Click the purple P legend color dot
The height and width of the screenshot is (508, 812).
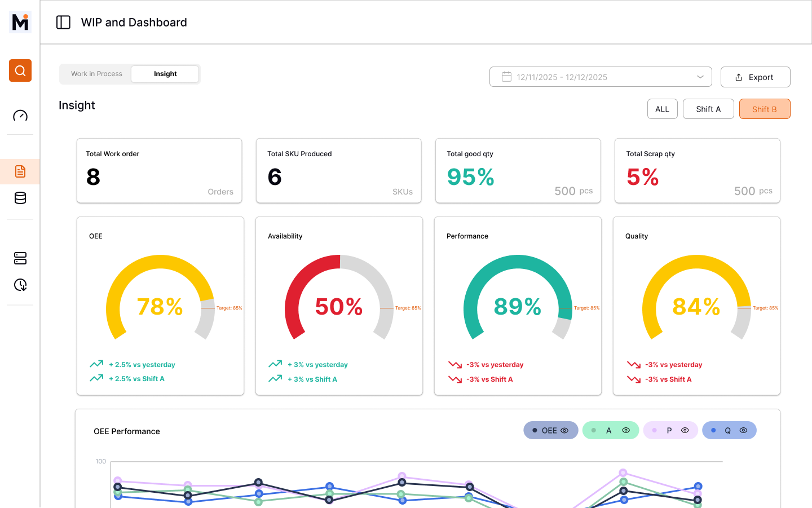click(655, 430)
